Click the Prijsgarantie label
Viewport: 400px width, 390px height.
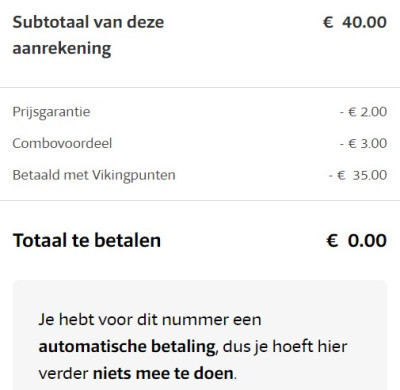pos(51,112)
